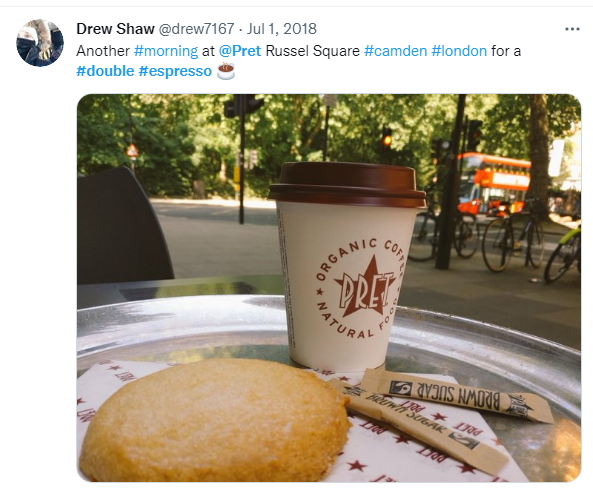The height and width of the screenshot is (495, 593).
Task: Click the brown coffee cup lid
Action: [x=347, y=185]
